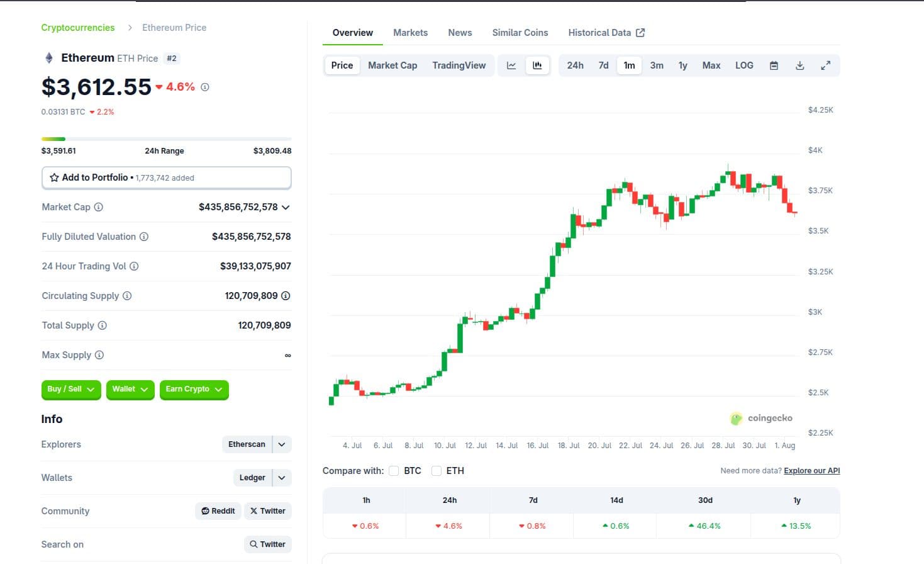Switch chart to line view icon
The image size is (924, 564).
click(511, 65)
